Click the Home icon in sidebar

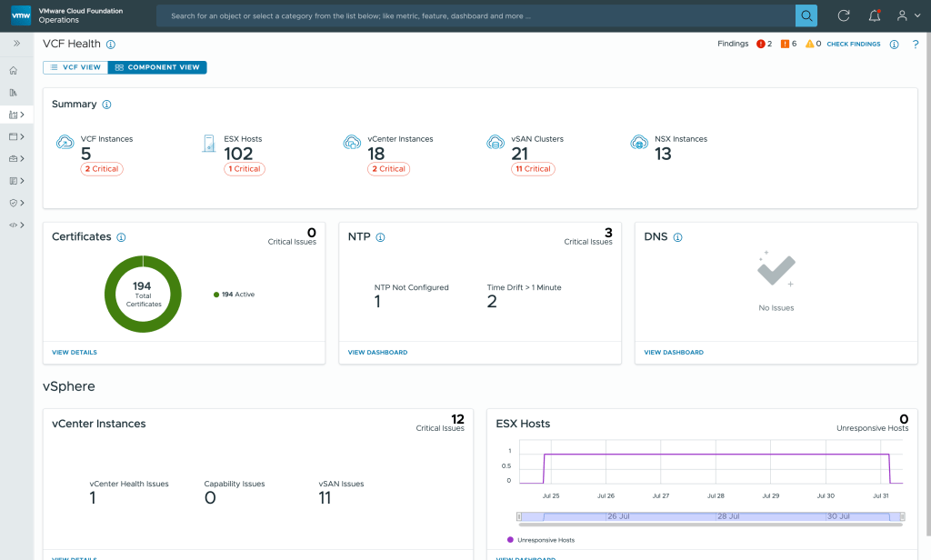pos(13,70)
